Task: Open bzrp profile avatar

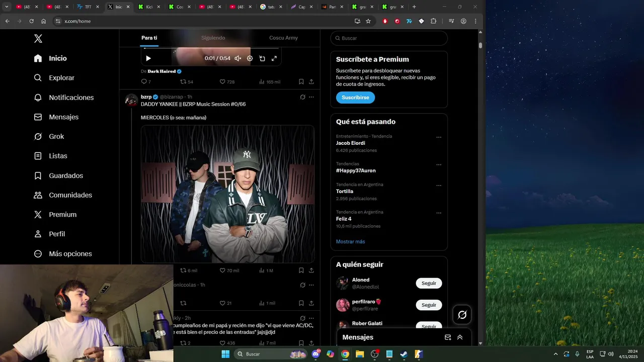Action: tap(131, 100)
